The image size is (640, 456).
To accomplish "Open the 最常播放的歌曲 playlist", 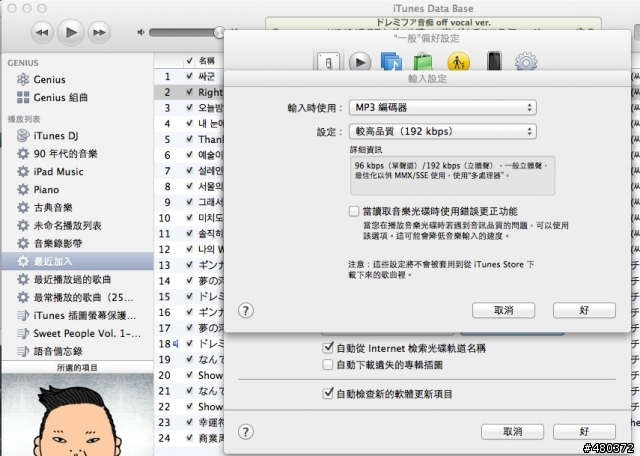I will click(x=78, y=297).
